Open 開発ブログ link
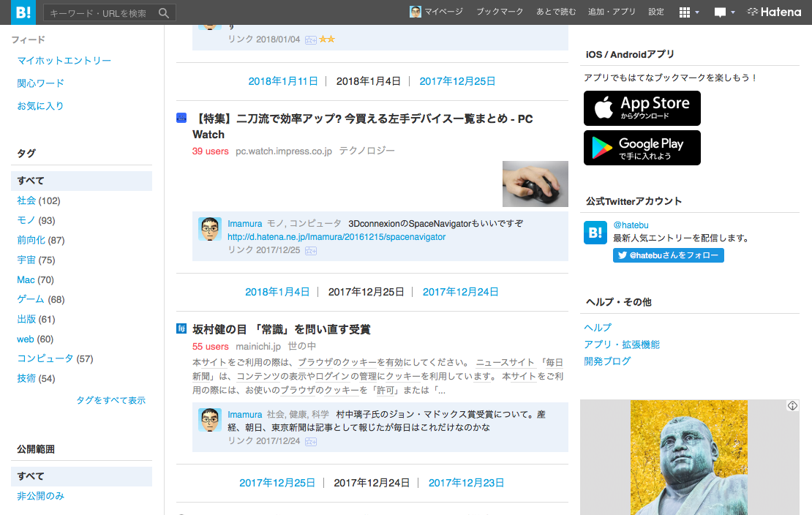This screenshot has width=812, height=515. pos(607,361)
